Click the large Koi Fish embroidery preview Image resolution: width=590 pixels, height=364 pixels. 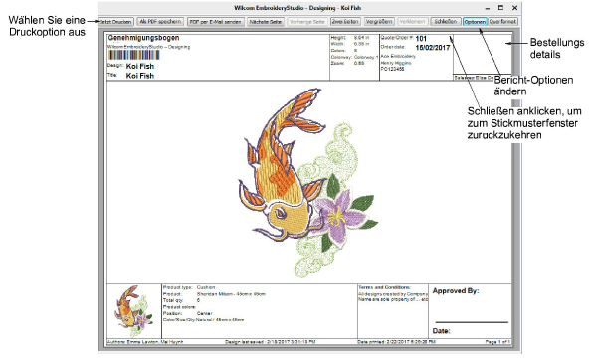pos(307,182)
